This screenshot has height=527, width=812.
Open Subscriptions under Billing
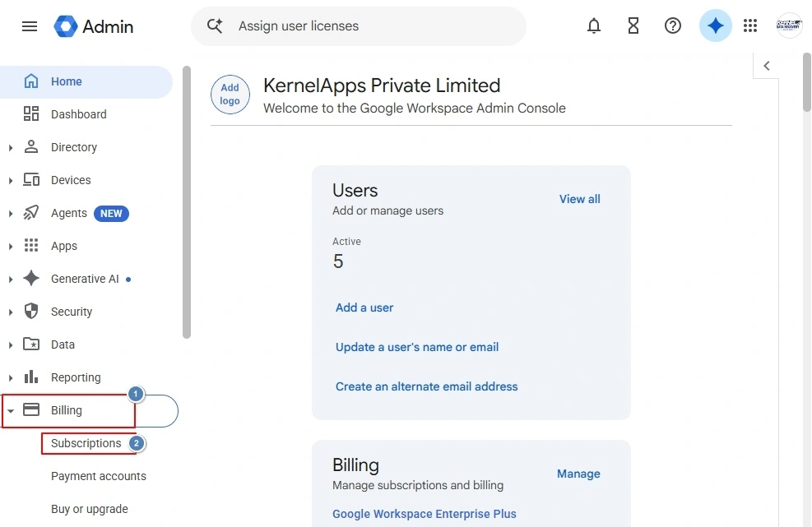86,443
